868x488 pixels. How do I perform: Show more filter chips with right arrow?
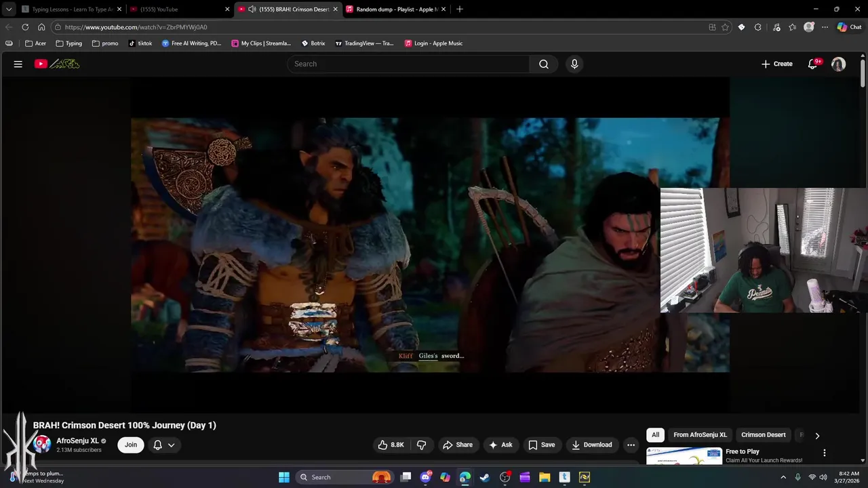pos(817,436)
